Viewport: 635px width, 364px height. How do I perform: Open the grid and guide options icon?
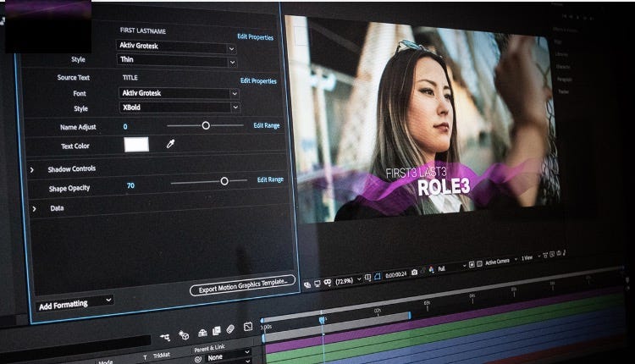367,278
